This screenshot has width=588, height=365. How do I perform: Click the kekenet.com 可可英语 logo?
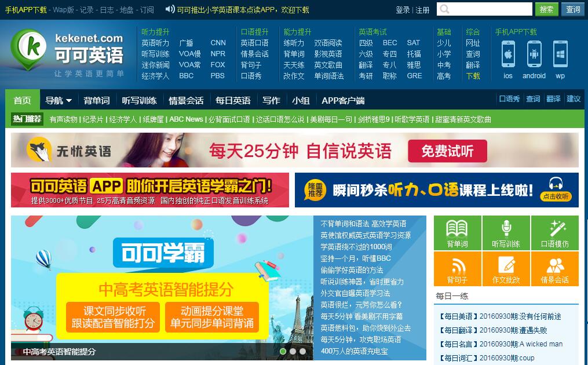point(68,53)
